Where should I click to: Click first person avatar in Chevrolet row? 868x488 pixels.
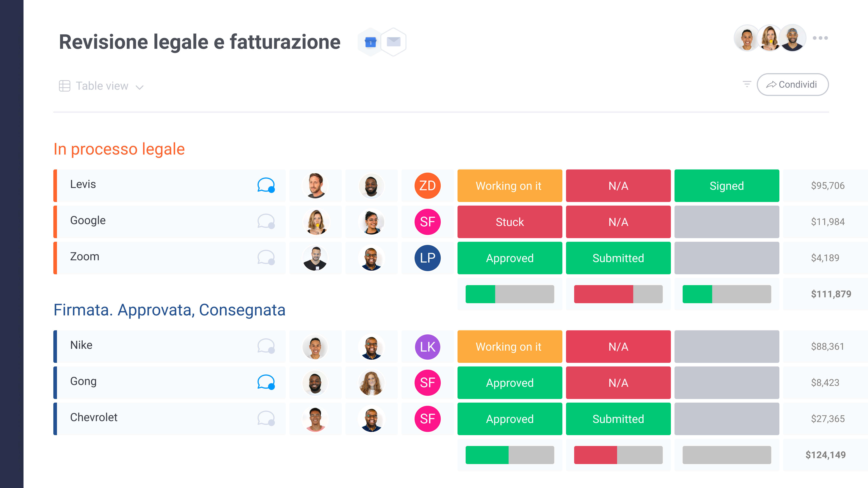pos(315,419)
